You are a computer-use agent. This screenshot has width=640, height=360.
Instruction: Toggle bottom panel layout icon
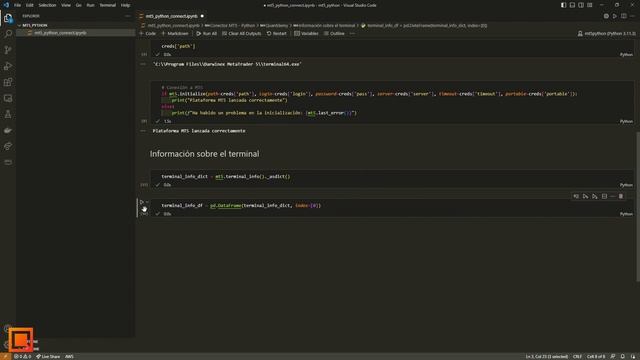572,5
